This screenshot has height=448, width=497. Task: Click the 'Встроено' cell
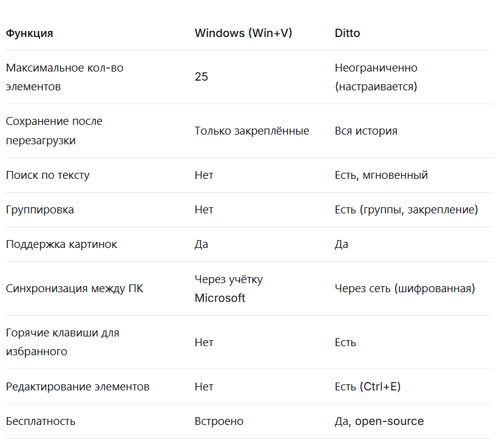tap(218, 421)
